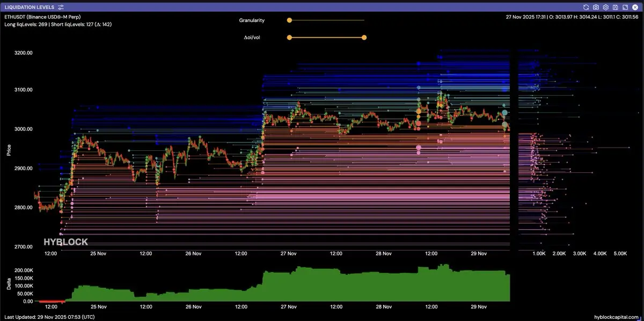Screen dimensions: 644x321
Task: Click the Granularity label
Action: click(252, 20)
